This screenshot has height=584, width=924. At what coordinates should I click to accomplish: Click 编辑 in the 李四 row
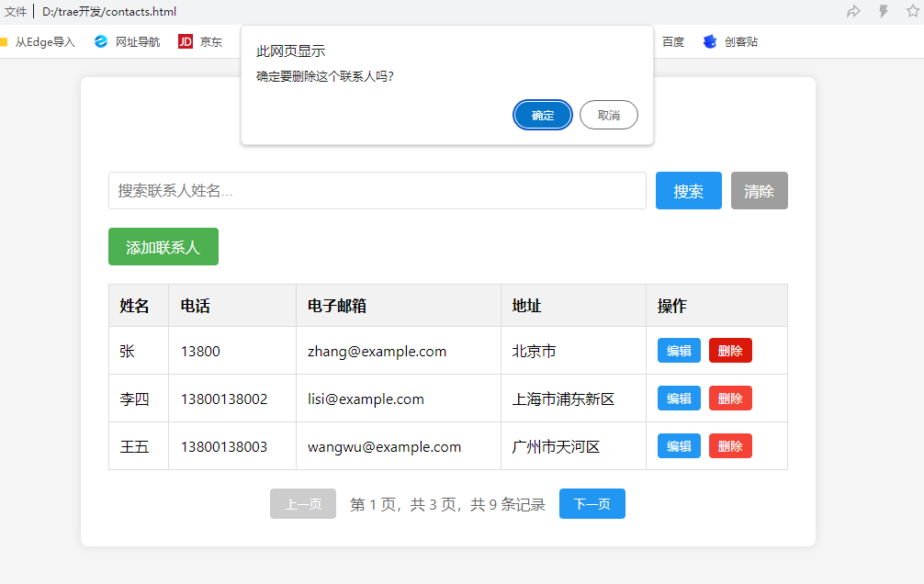pos(679,399)
